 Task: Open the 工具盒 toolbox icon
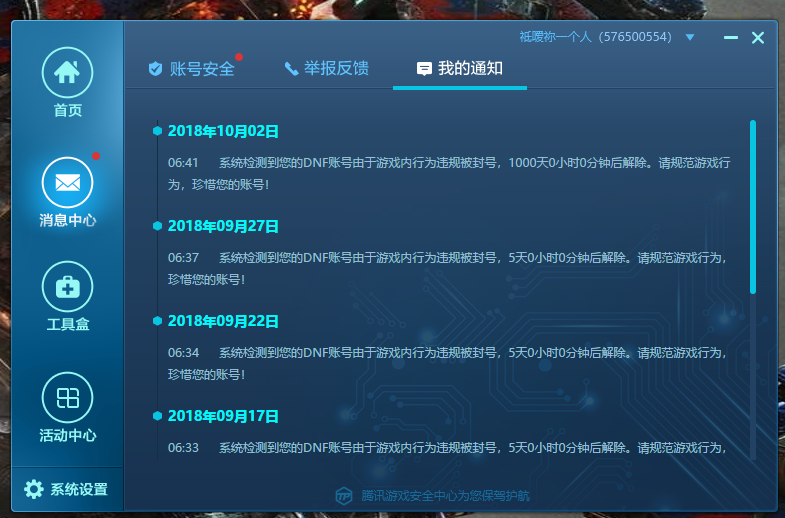[67, 287]
